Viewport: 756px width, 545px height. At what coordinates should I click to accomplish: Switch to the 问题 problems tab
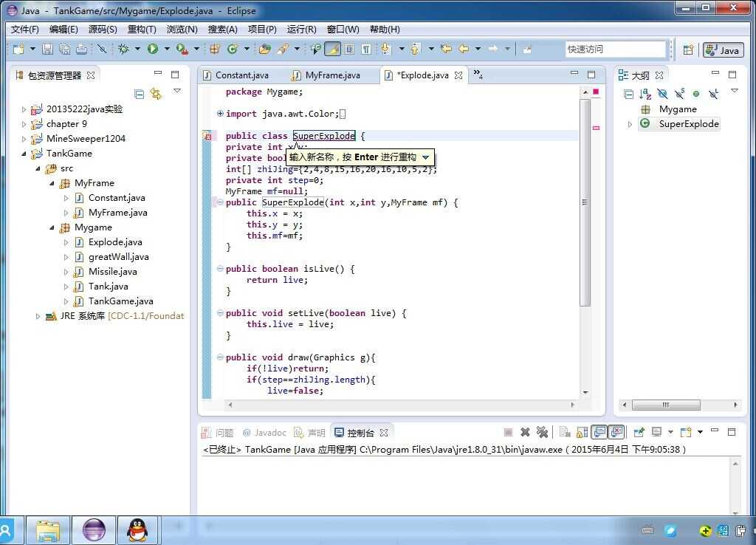[218, 433]
